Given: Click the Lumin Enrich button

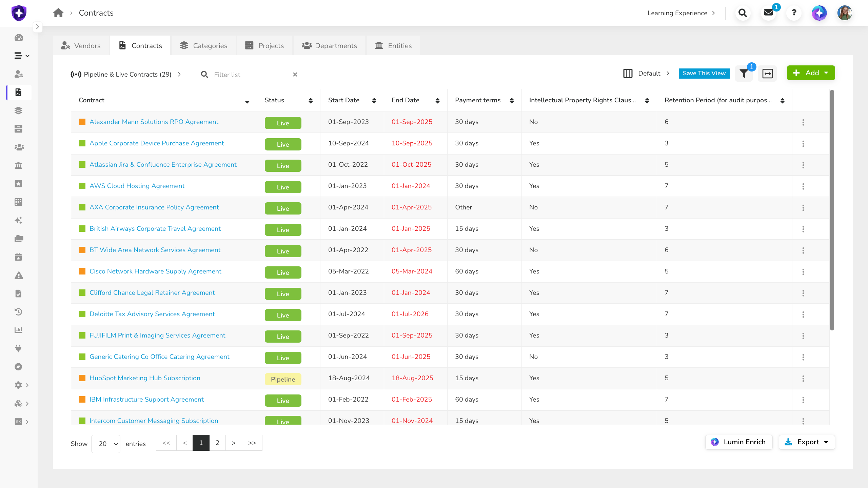Looking at the screenshot, I should click(x=739, y=442).
